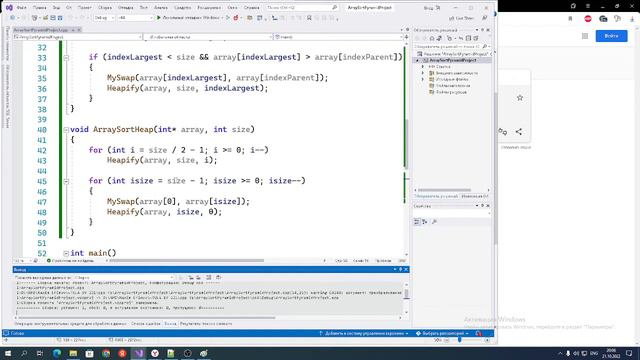Close the Output panel
Image resolution: width=640 pixels, height=360 pixels.
click(406, 269)
